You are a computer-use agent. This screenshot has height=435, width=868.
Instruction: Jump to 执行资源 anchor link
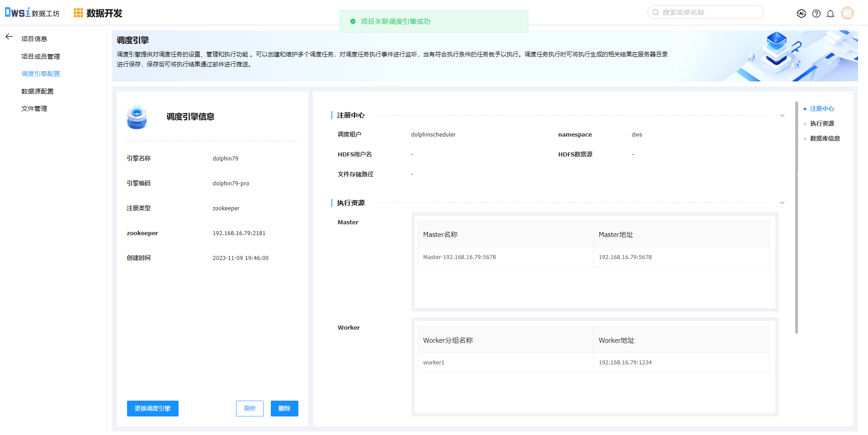coord(822,123)
